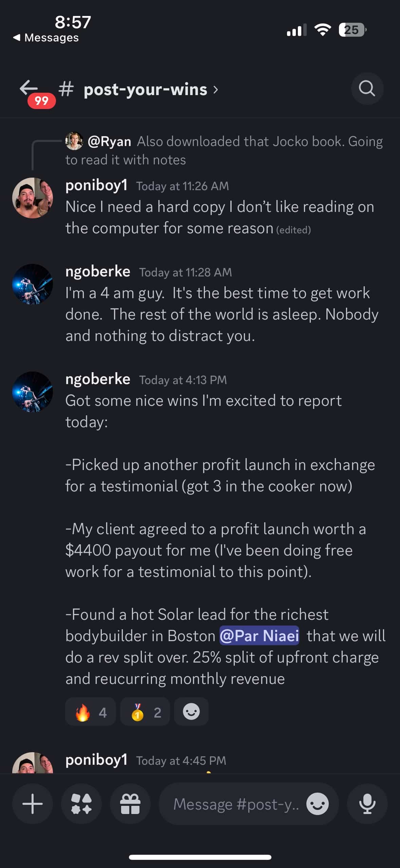Tap the microphone voice message icon
The height and width of the screenshot is (868, 400).
tap(367, 804)
